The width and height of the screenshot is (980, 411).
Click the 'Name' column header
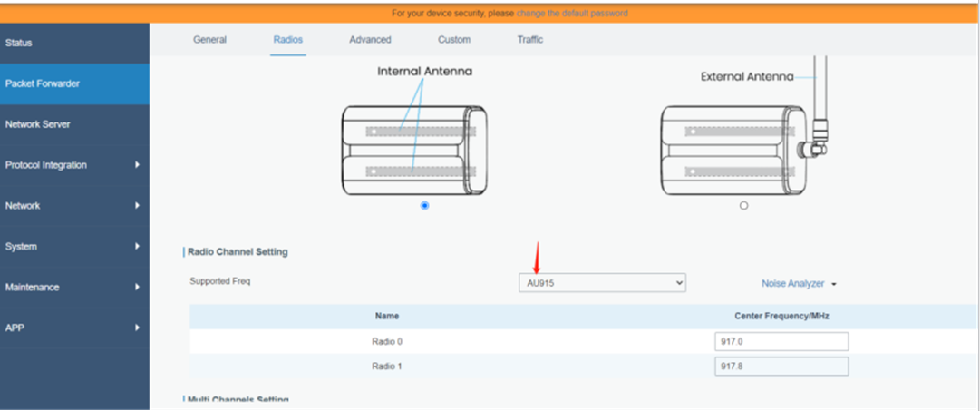[387, 316]
